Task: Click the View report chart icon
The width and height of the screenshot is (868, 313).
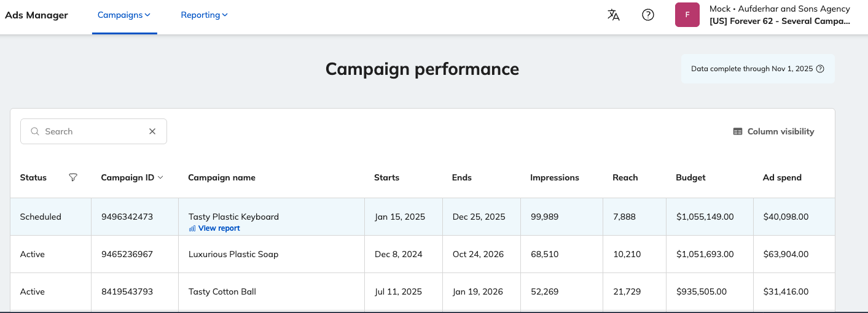Action: 192,228
